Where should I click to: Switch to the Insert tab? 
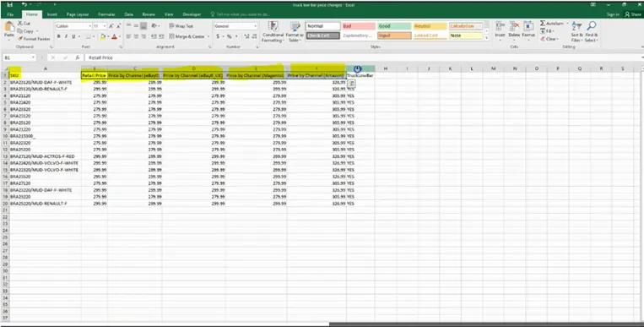[x=52, y=14]
